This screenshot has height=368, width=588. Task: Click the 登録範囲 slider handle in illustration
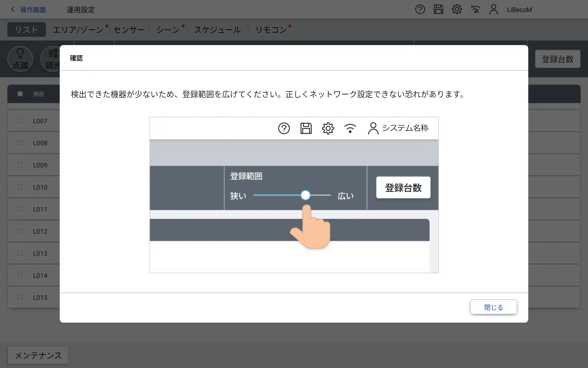point(305,195)
